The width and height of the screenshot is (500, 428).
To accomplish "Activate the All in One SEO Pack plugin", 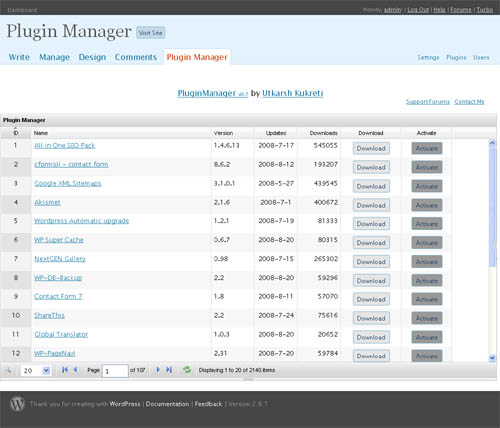I will [x=427, y=148].
